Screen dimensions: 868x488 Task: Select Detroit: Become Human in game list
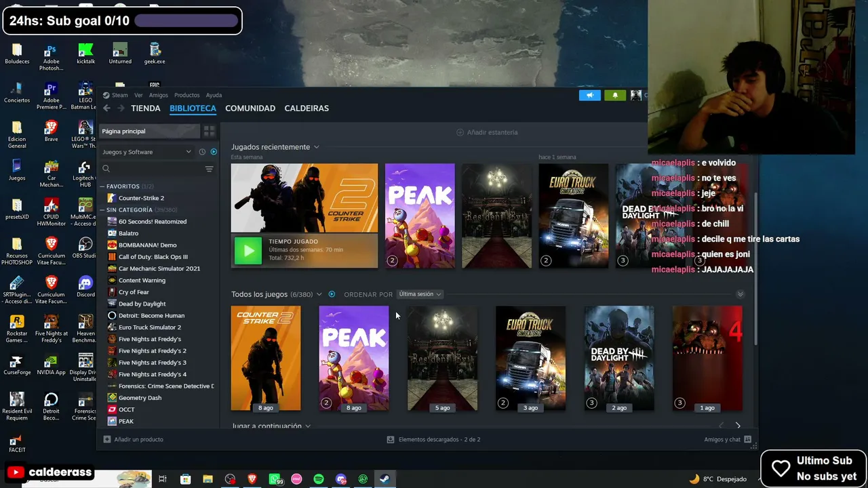point(151,316)
